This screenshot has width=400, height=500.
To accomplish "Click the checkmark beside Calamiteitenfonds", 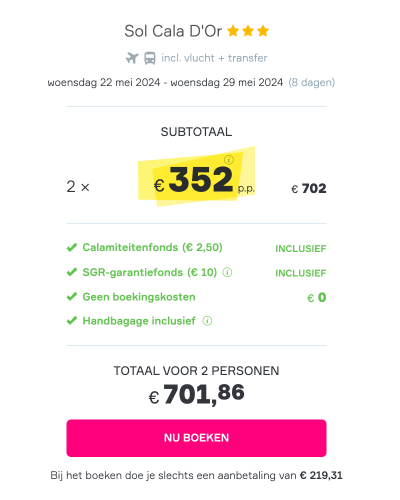I will pyautogui.click(x=72, y=248).
